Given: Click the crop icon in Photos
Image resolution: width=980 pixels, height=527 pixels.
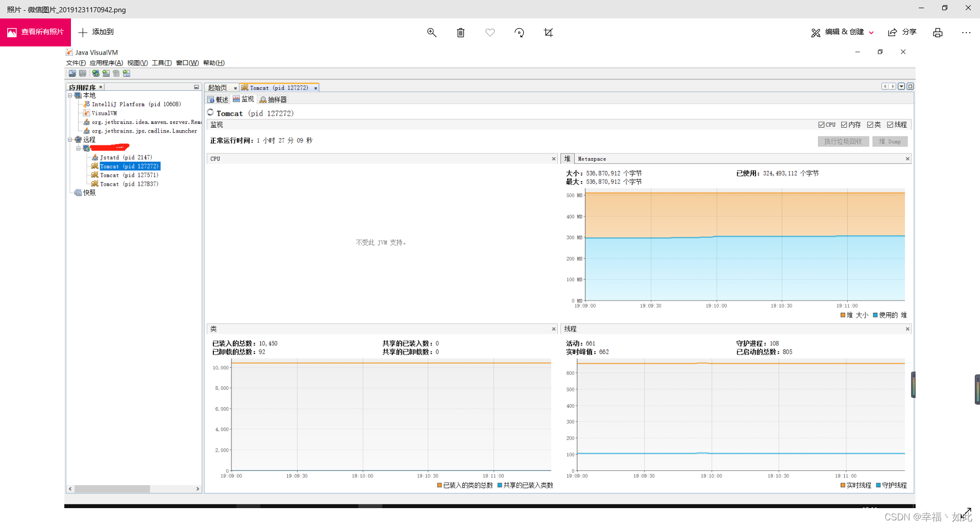Looking at the screenshot, I should coord(549,33).
